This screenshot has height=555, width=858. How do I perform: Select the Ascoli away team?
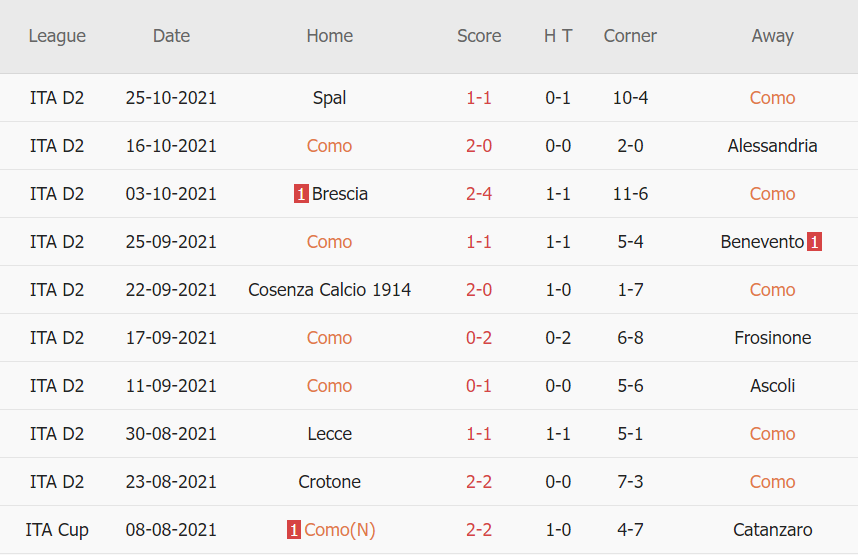click(x=772, y=386)
